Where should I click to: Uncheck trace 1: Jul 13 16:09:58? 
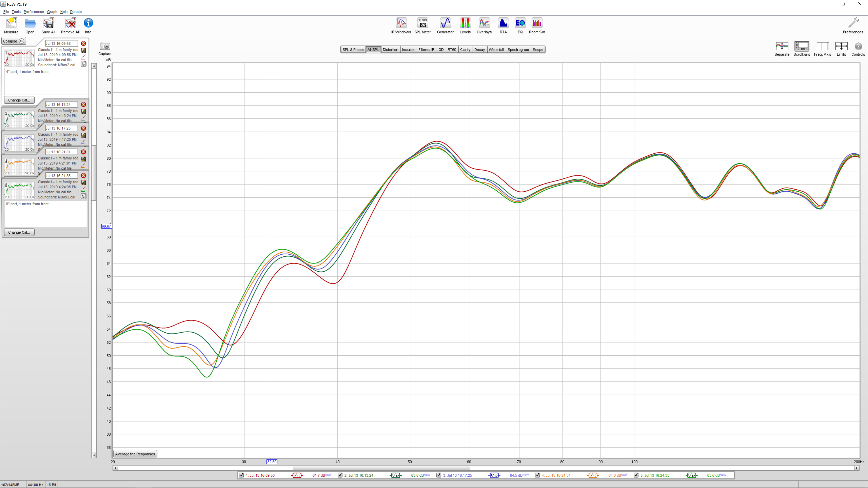(241, 475)
